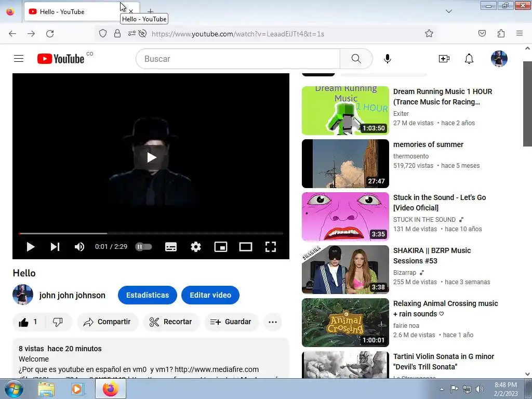This screenshot has width=532, height=399.
Task: Open memories of summer thumbnail
Action: (345, 164)
